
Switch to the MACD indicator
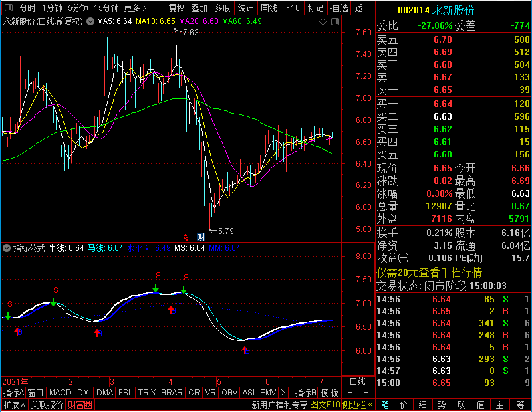pos(60,393)
